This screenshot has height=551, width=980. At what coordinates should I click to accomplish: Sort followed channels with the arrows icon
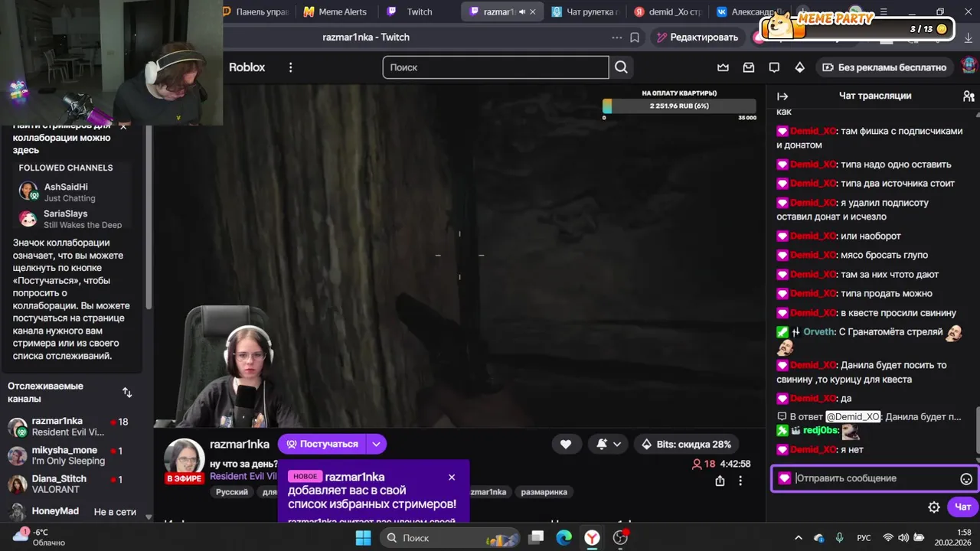127,393
